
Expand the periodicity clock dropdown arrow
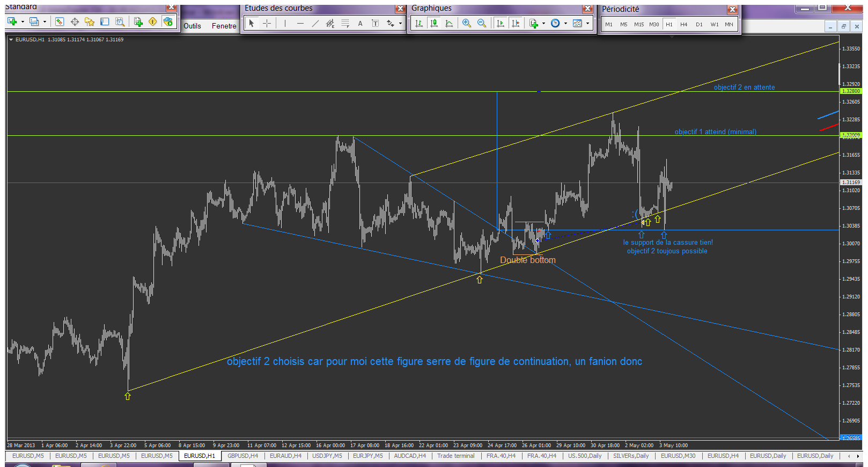point(565,23)
